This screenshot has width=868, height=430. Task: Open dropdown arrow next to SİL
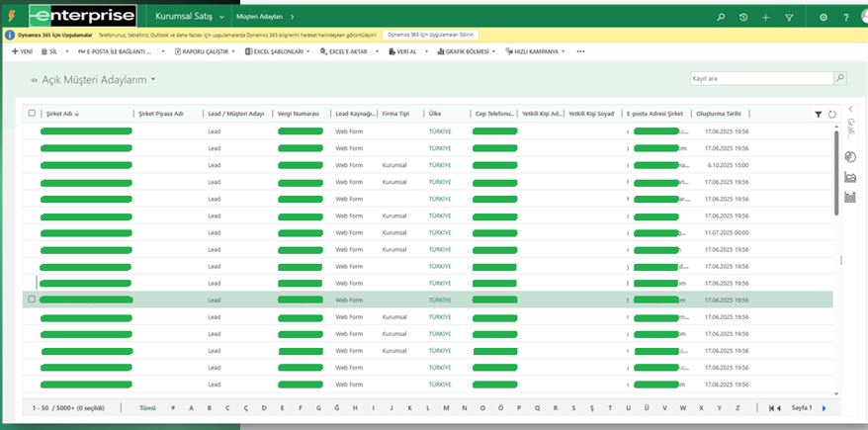pyautogui.click(x=67, y=51)
